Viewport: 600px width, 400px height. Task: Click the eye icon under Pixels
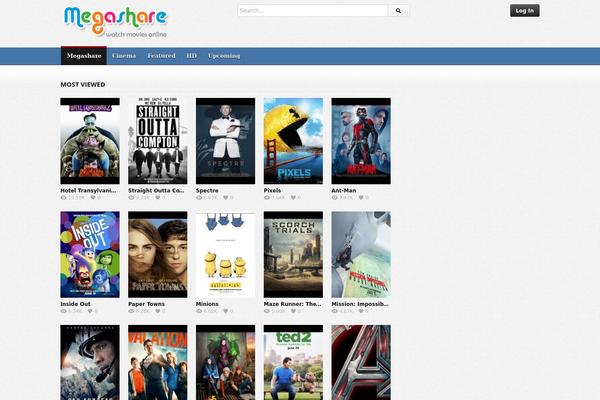[x=267, y=198]
